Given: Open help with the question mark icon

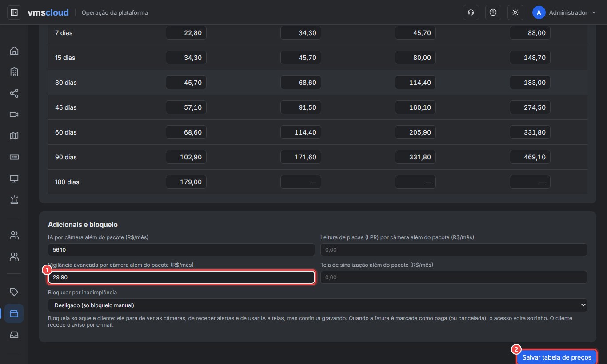Looking at the screenshot, I should coord(493,12).
